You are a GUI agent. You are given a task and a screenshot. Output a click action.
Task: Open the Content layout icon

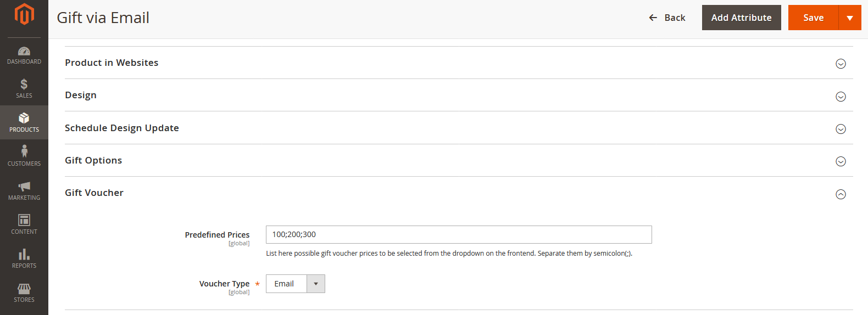(24, 221)
